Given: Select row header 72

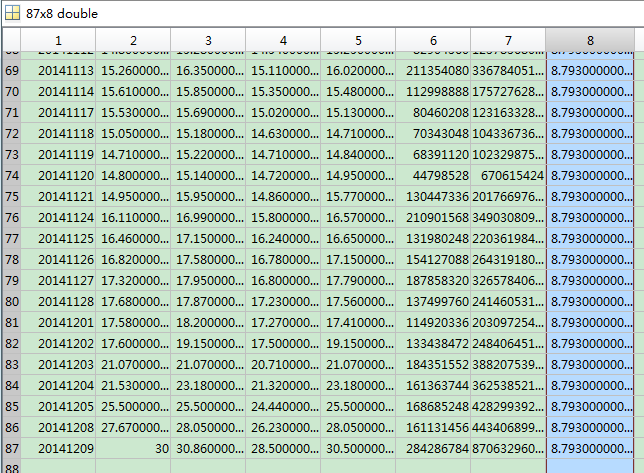Looking at the screenshot, I should coord(12,133).
